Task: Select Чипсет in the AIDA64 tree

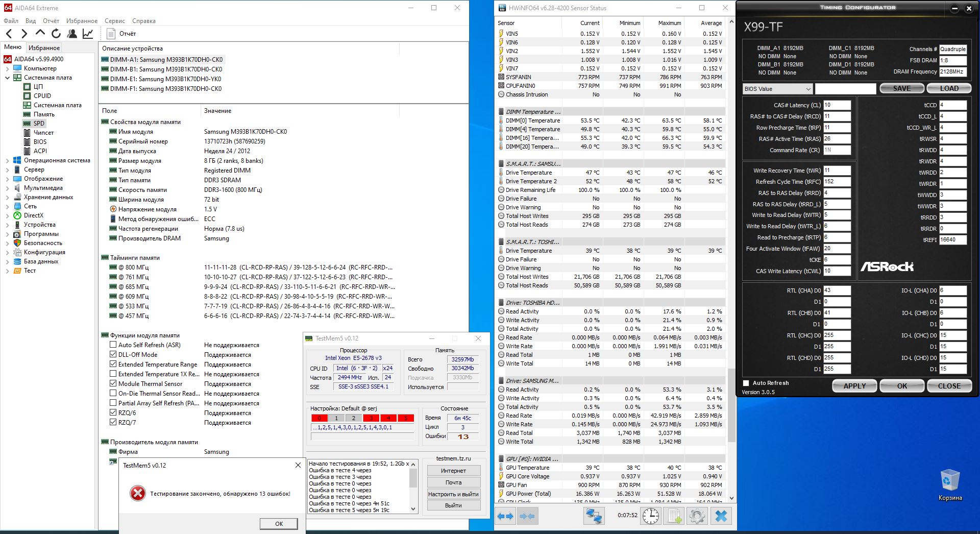Action: tap(43, 133)
